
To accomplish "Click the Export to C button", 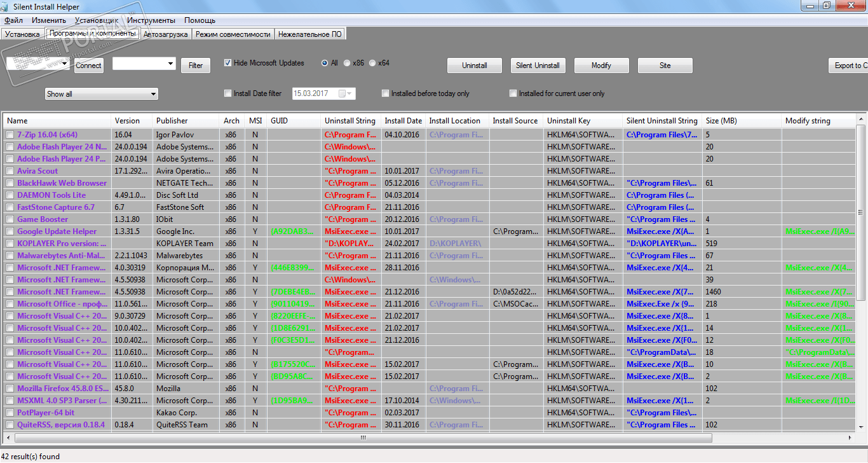I will tap(848, 66).
